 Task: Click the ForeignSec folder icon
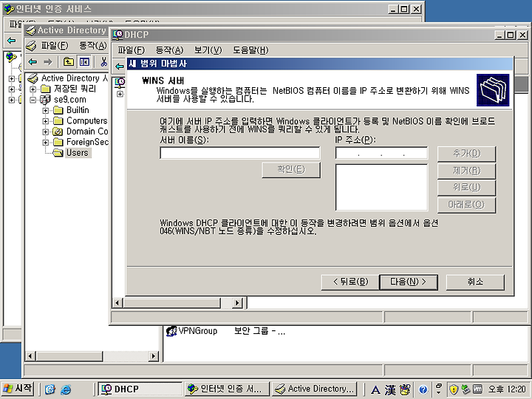(x=58, y=142)
